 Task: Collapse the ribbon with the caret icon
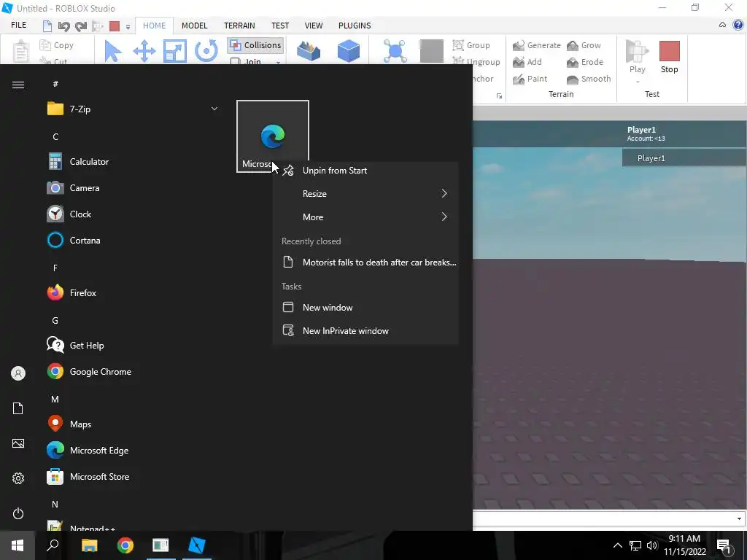coord(722,26)
